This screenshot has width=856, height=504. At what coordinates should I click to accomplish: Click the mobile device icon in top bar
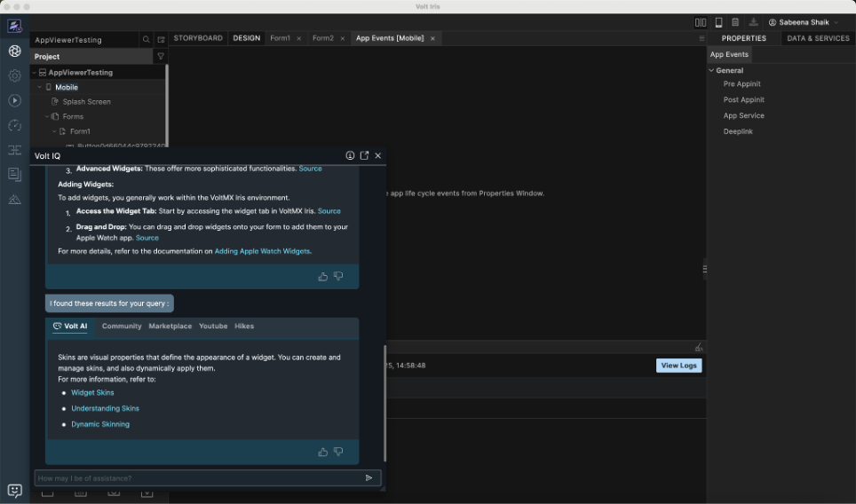coord(719,22)
